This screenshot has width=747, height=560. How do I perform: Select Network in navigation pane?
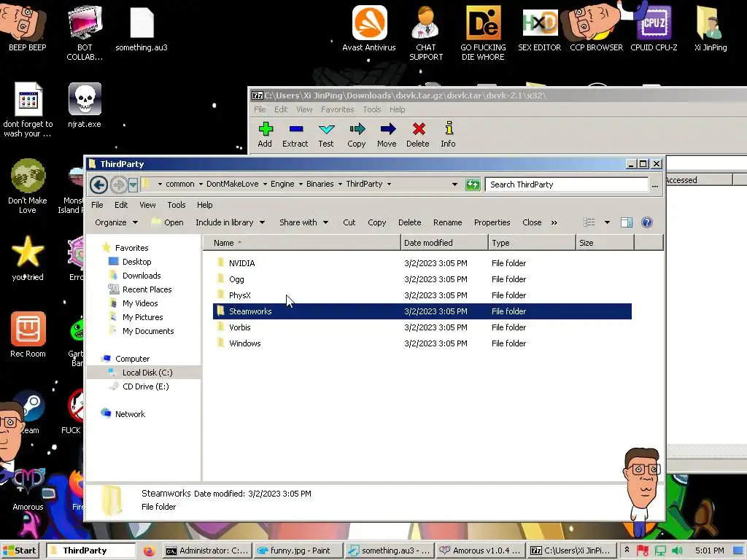click(x=130, y=414)
